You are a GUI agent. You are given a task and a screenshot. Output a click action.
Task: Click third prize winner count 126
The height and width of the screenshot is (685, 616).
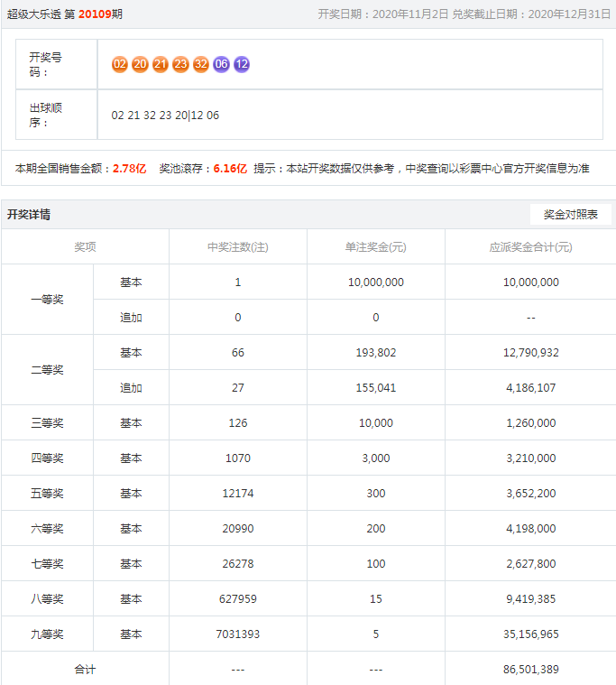click(238, 423)
